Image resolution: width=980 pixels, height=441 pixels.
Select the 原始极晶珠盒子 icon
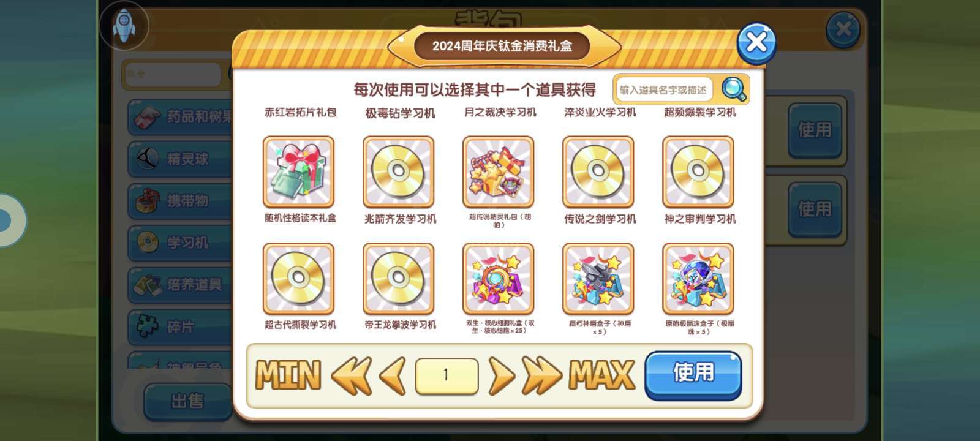[x=698, y=279]
